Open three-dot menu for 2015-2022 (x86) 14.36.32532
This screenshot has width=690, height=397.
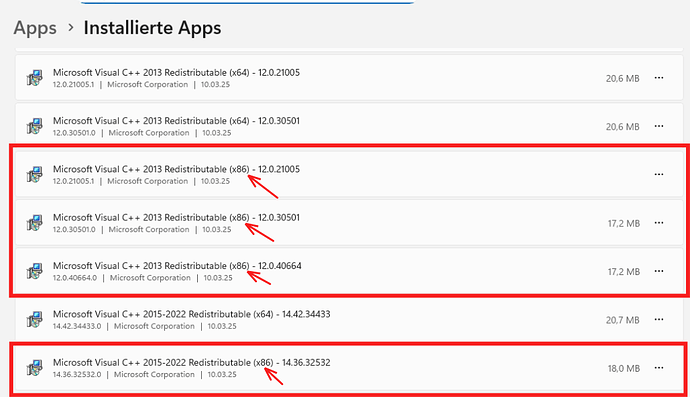659,368
